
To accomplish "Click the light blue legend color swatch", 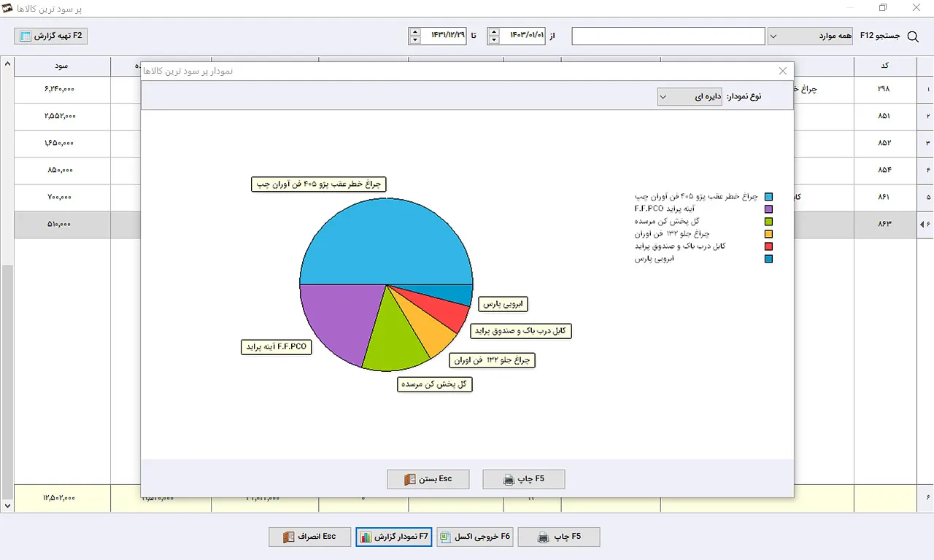I will click(768, 197).
